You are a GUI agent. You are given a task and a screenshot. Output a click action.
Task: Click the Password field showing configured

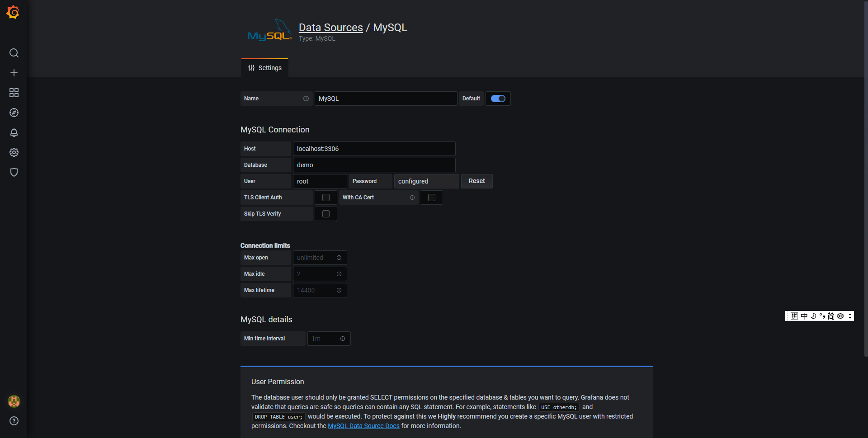(x=427, y=181)
